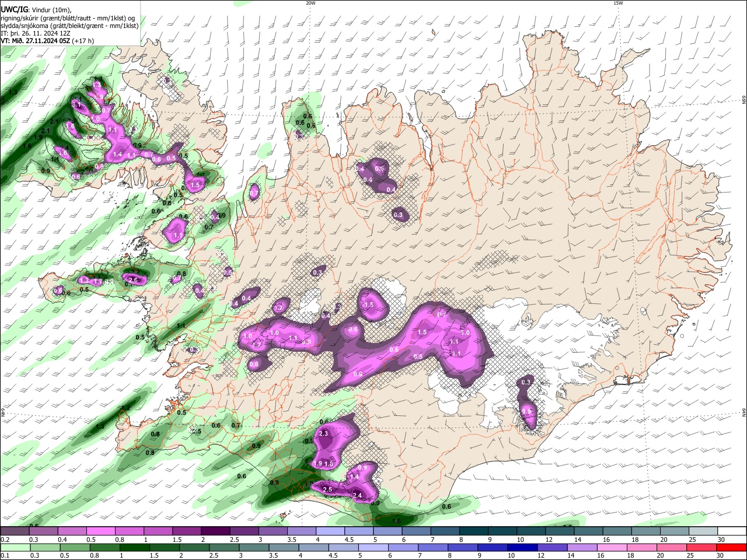Select rain scale swatch starting at 0.3
Image resolution: width=747 pixels, height=560 pixels.
coord(45,547)
